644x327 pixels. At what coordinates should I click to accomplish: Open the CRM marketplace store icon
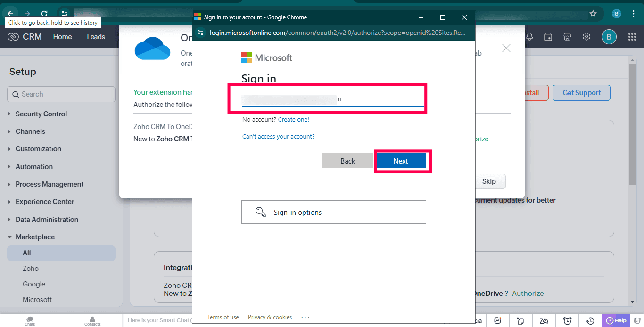[x=568, y=37]
